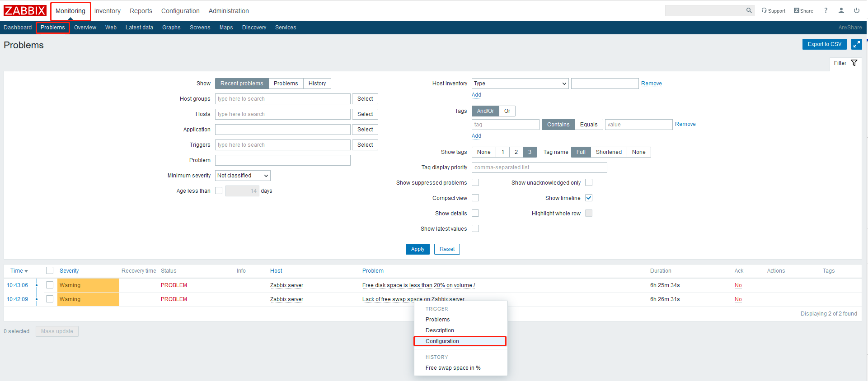Set tag operator to Or
The image size is (868, 381).
pos(507,111)
